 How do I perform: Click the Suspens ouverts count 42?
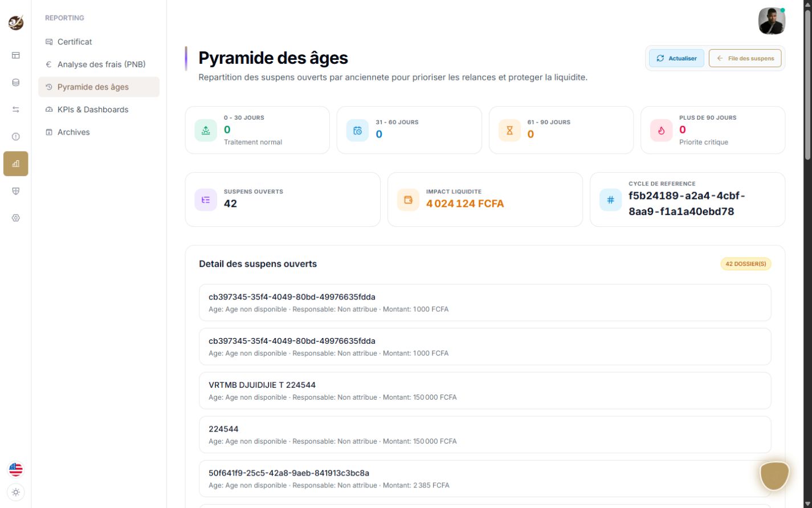230,204
